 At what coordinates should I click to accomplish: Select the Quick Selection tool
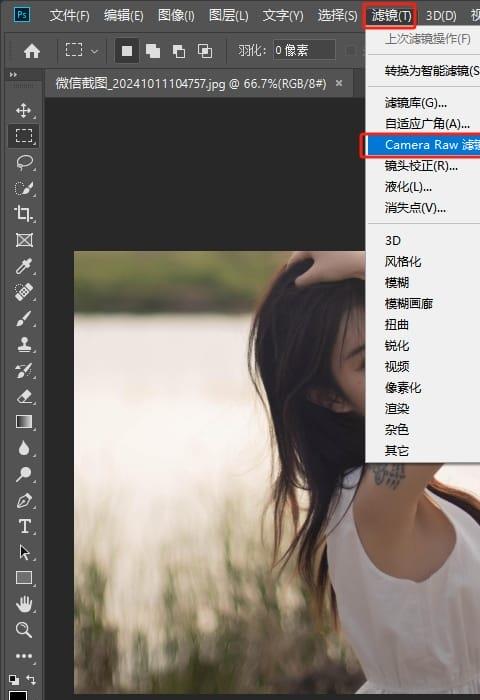pos(24,188)
